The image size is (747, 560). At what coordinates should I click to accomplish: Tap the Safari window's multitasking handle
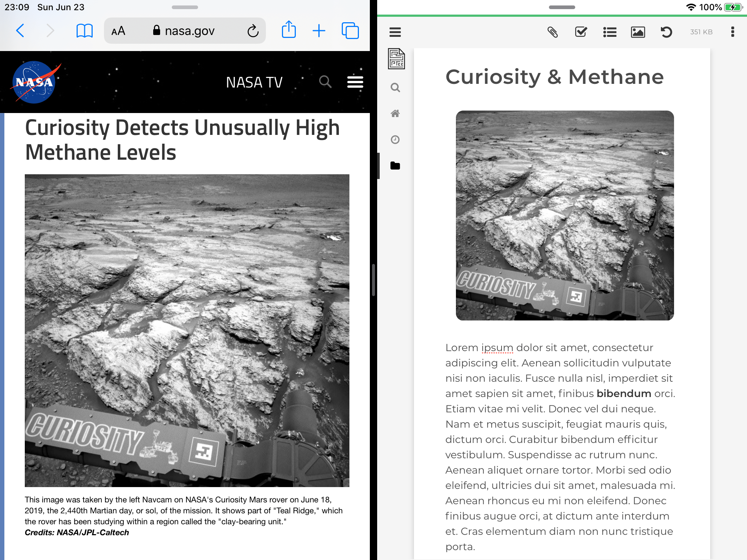pyautogui.click(x=185, y=7)
